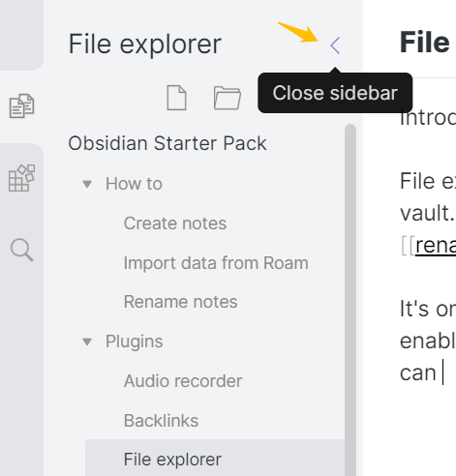The height and width of the screenshot is (476, 456).
Task: Click the Close sidebar chevron icon
Action: point(335,45)
